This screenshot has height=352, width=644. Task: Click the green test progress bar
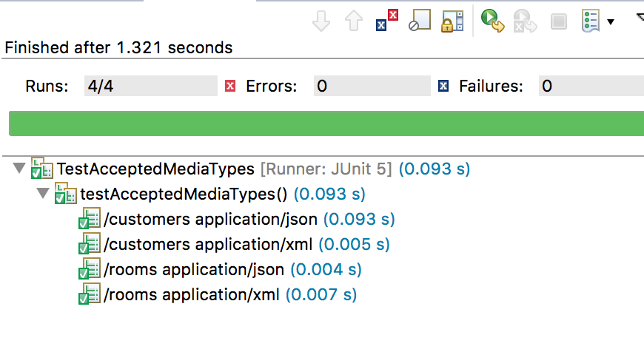tap(326, 123)
